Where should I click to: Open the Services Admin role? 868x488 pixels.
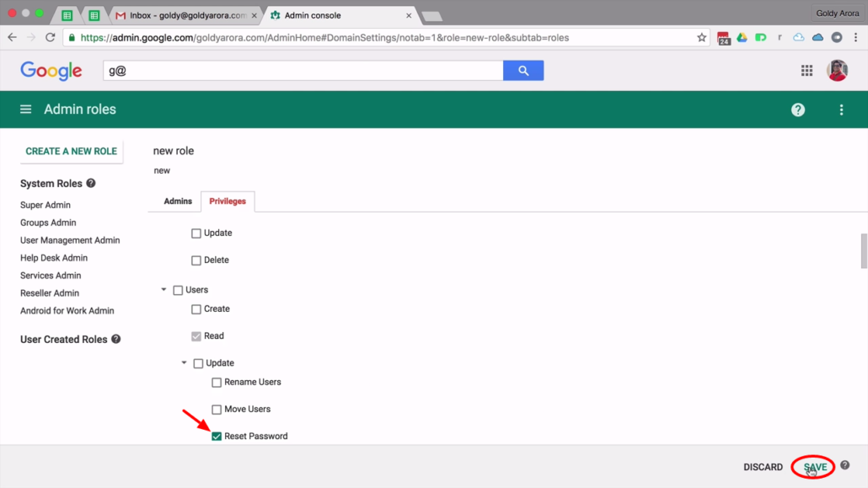(51, 276)
